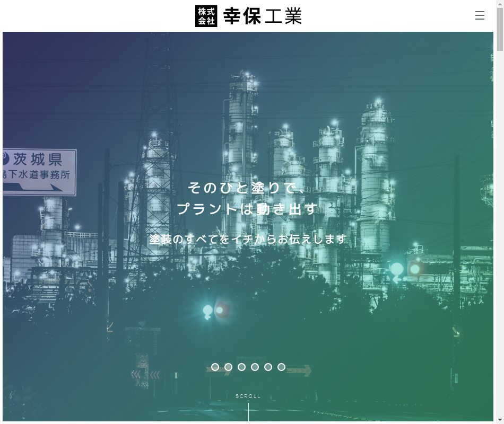Open the hamburger menu in the header
Screen dimensions: 504x424
[480, 15]
